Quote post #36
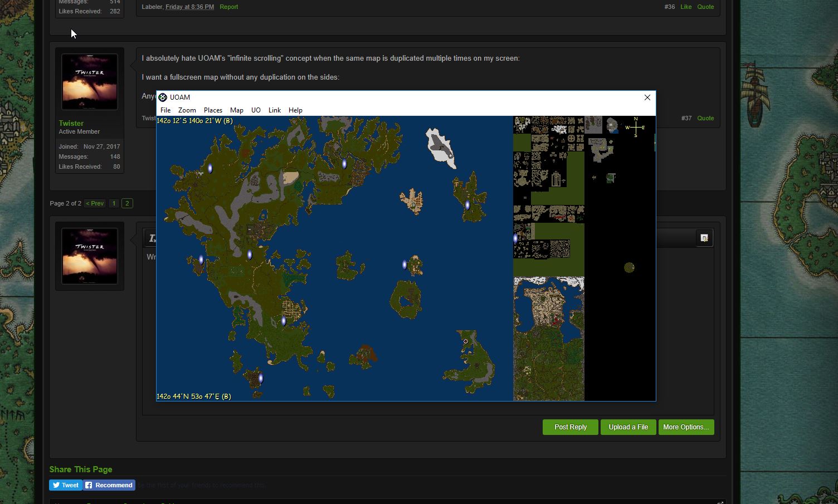838x504 pixels. [x=705, y=7]
